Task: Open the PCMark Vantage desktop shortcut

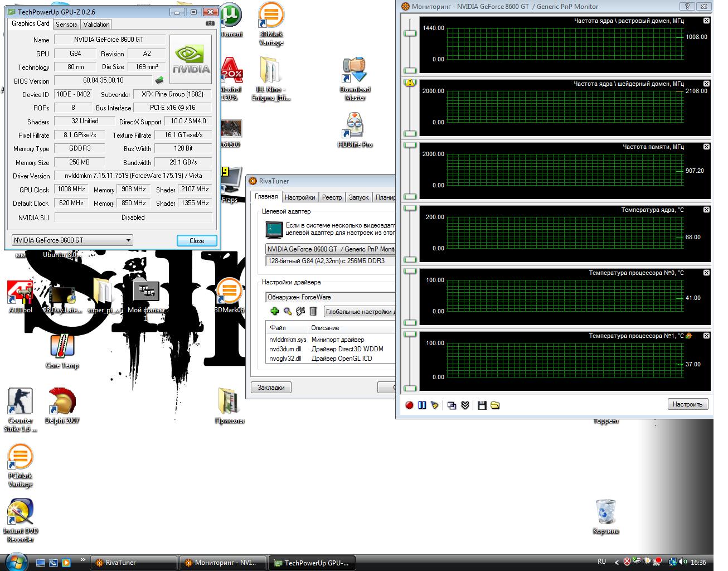Action: (x=20, y=465)
